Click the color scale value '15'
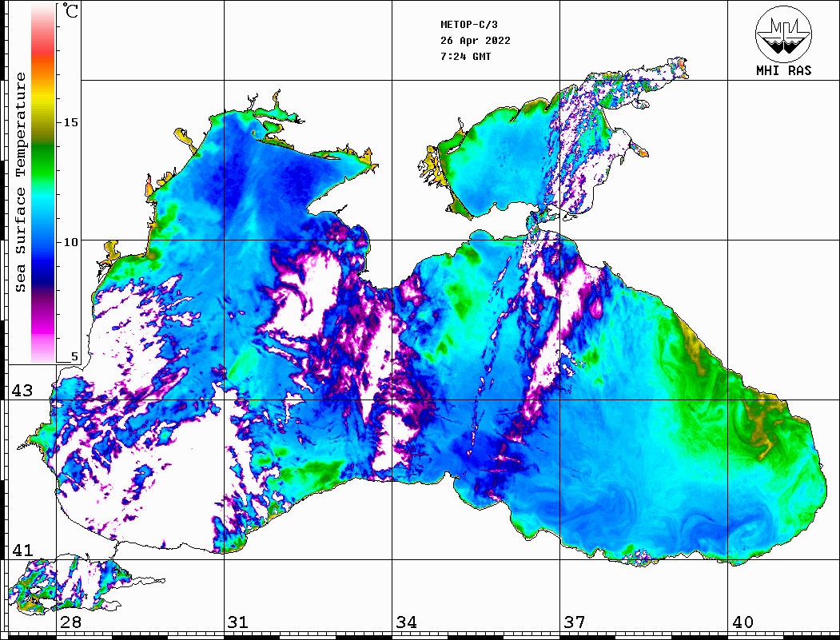 point(70,122)
